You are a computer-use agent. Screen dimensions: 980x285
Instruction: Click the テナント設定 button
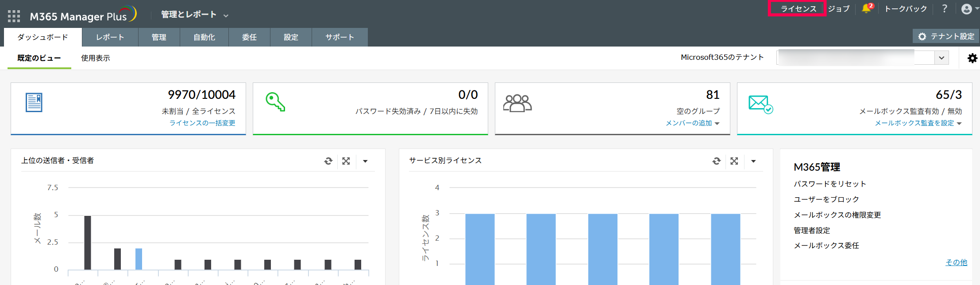[946, 36]
